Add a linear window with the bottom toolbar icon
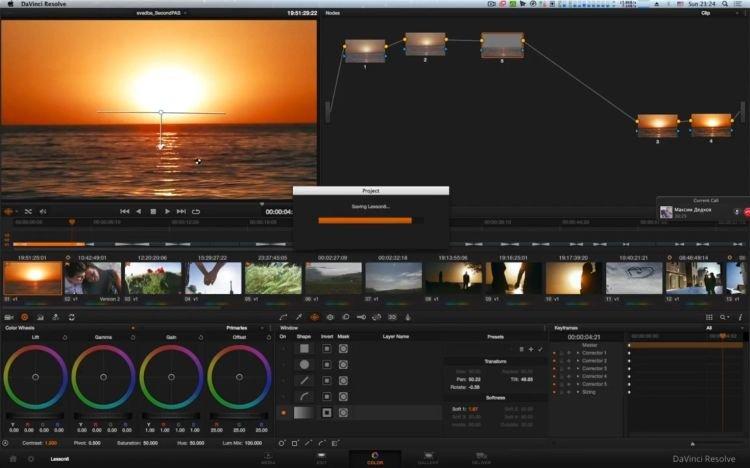This screenshot has height=468, width=750. pyautogui.click(x=295, y=443)
